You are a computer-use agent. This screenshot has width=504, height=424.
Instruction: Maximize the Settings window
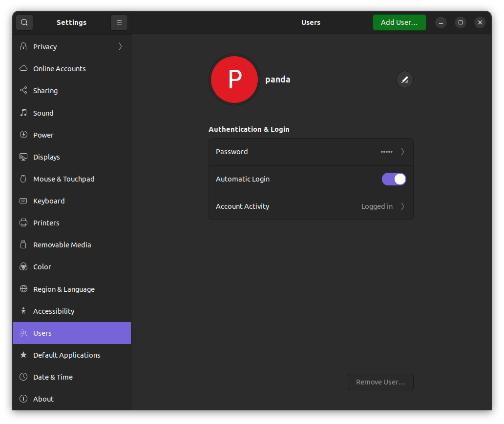tap(461, 22)
